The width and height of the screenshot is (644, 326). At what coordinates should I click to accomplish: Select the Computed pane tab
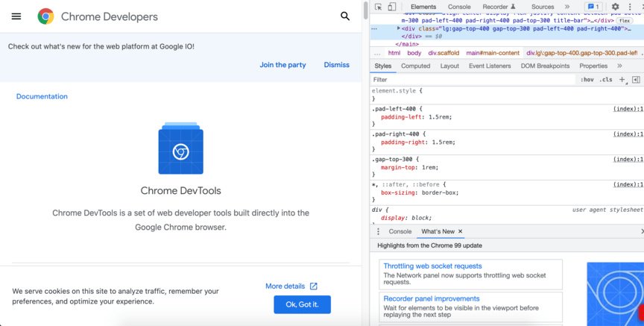pos(416,66)
